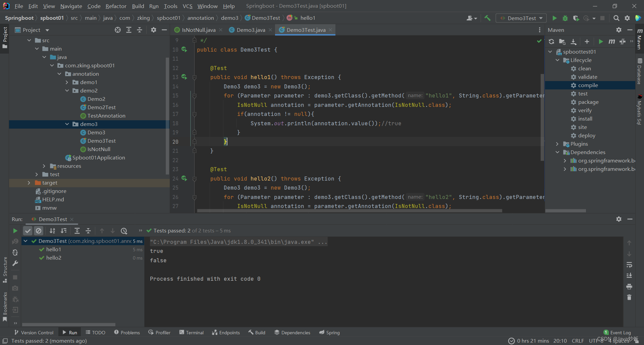Open Event Log in status bar

(617, 333)
